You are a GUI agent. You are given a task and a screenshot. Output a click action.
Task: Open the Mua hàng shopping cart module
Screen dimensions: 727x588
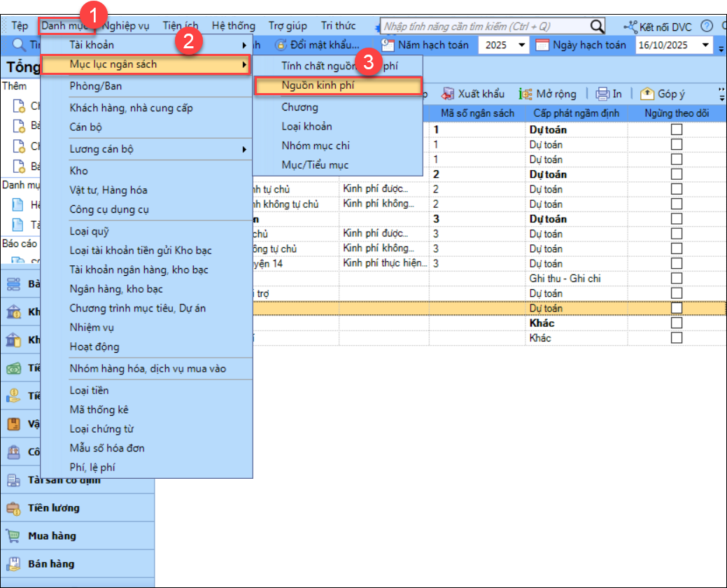13,536
